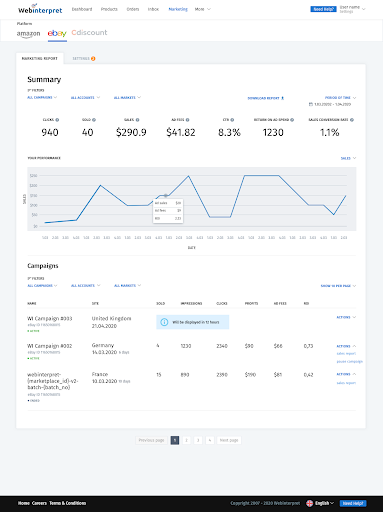Click the highlighted data point on the chart
Image resolution: width=383 pixels, height=512 pixels.
(166, 196)
